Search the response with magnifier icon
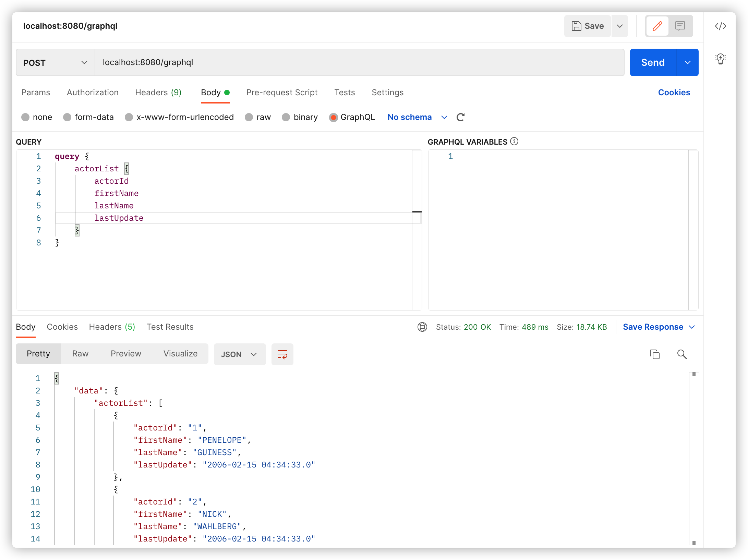This screenshot has height=560, width=748. pyautogui.click(x=682, y=354)
